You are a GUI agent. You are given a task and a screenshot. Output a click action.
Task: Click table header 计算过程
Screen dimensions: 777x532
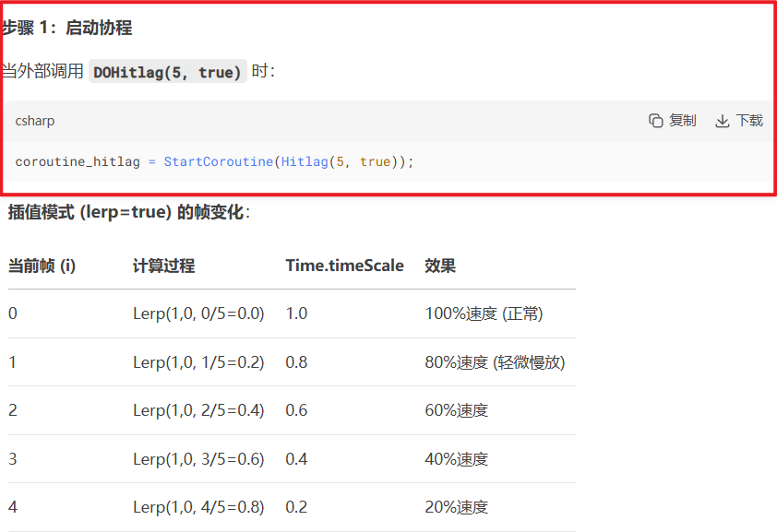(163, 266)
